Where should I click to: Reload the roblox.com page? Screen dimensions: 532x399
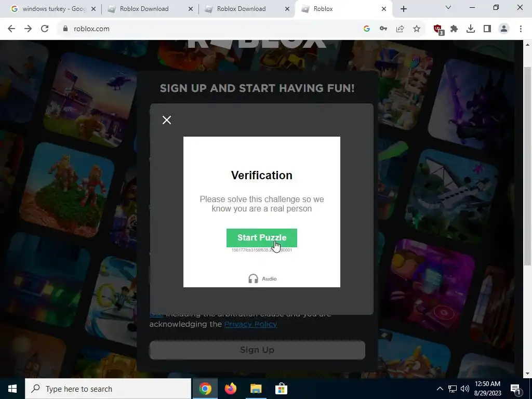[45, 29]
